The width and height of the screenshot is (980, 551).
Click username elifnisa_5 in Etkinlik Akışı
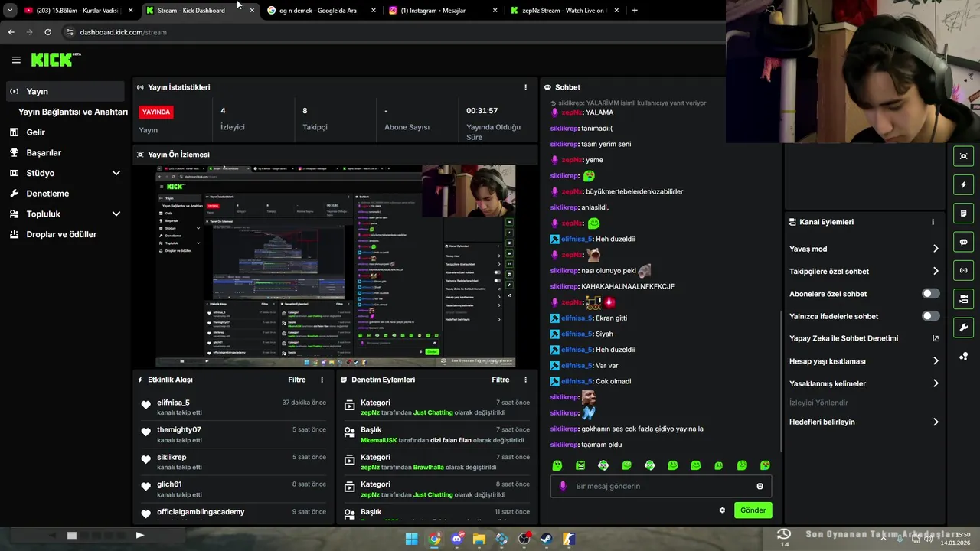173,403
